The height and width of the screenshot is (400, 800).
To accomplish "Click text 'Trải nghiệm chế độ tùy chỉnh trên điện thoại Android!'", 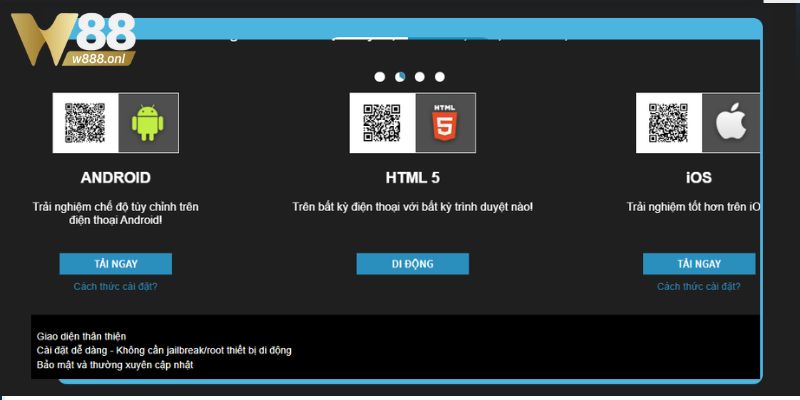I will (x=115, y=214).
